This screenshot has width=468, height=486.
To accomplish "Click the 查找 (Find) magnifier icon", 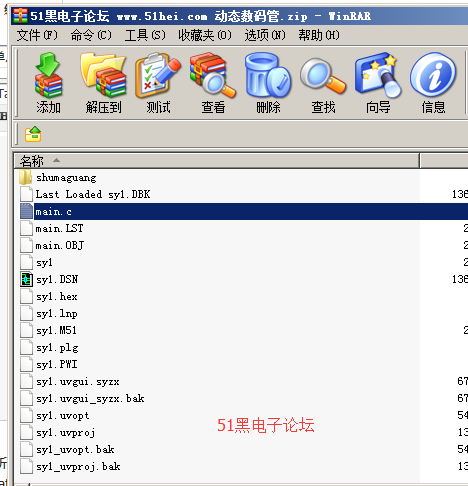I will [x=323, y=76].
